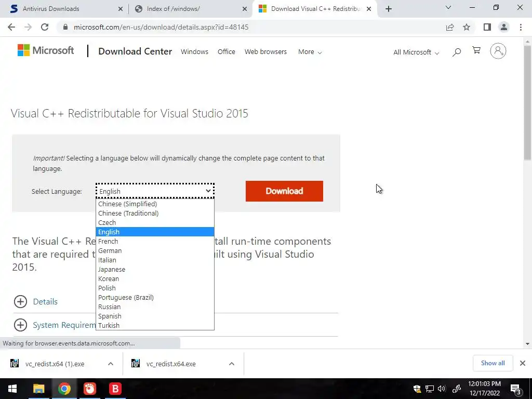Viewport: 532px width, 399px height.
Task: Click the red B app in taskbar
Action: pyautogui.click(x=115, y=389)
